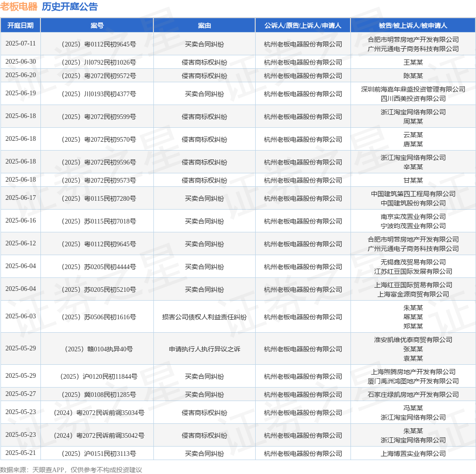Click defendant 陈某某
Screen dimensions: 476x474
coord(413,76)
